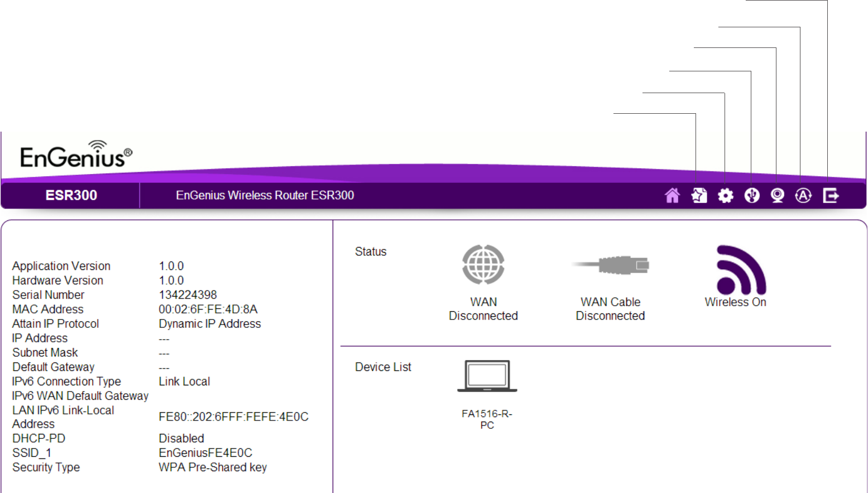This screenshot has height=493, width=868.
Task: Select the FA1516-R-PC laptop device icon
Action: [x=487, y=376]
